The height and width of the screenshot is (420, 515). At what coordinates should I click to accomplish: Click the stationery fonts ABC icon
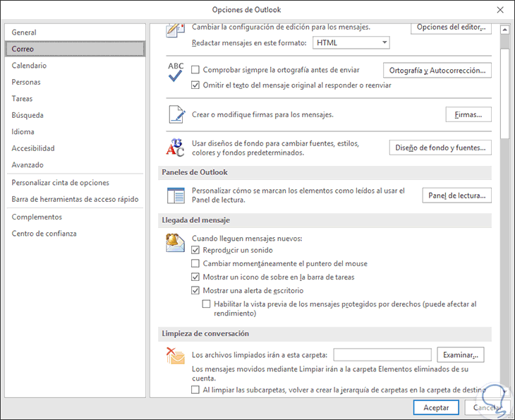coord(176,148)
